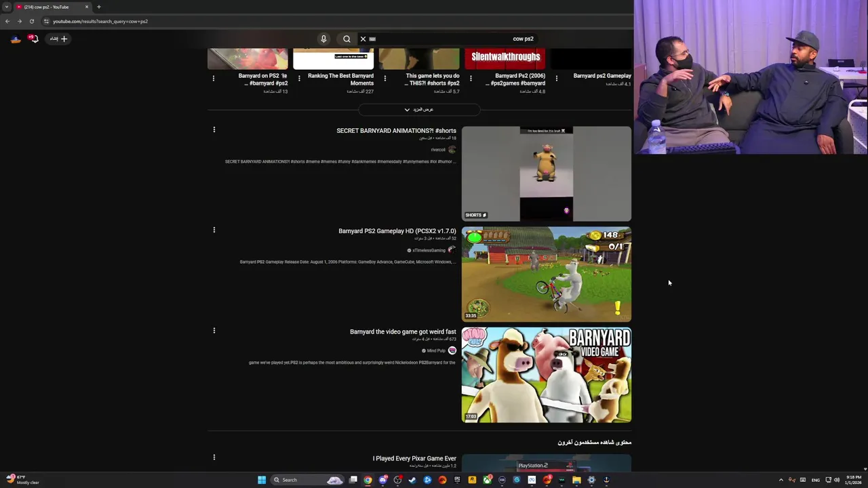
Task: Clear the search box with the X icon
Action: 363,39
